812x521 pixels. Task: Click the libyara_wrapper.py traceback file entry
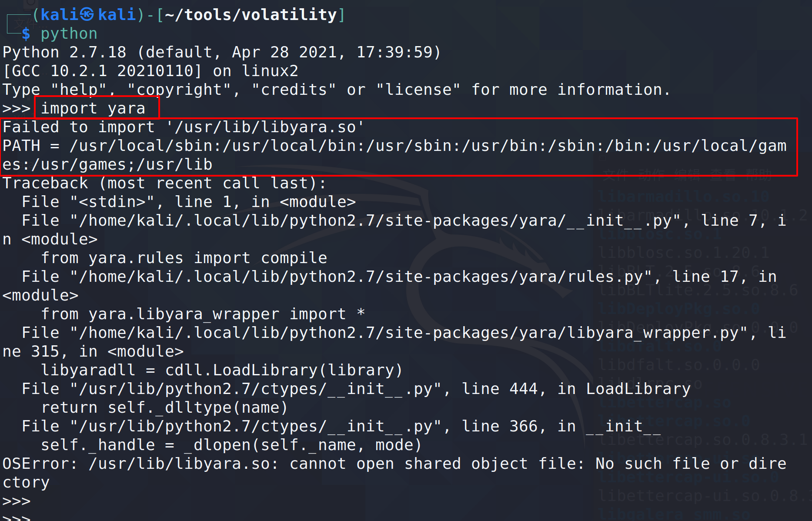tap(404, 333)
